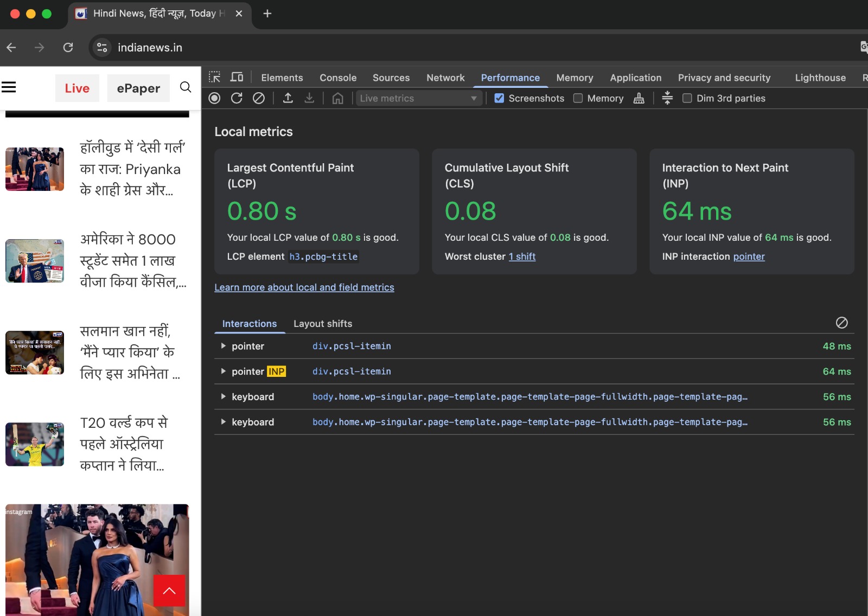
Task: Click the upload trace file icon
Action: point(288,98)
